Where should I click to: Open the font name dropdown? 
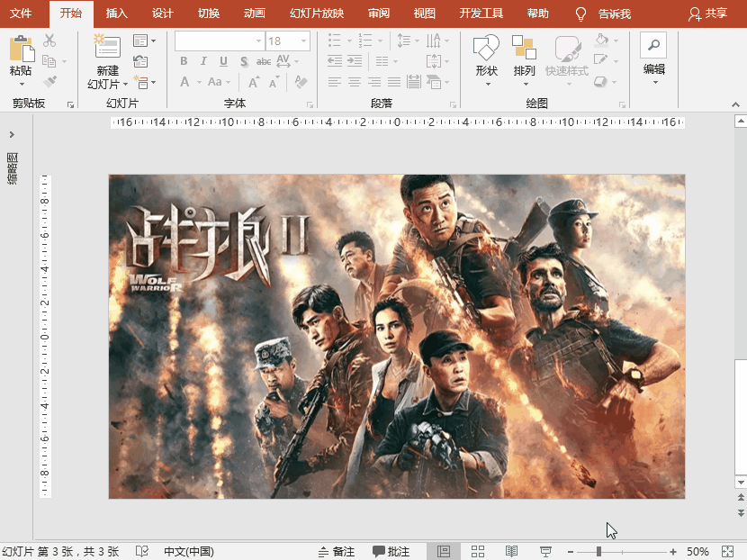[x=258, y=41]
